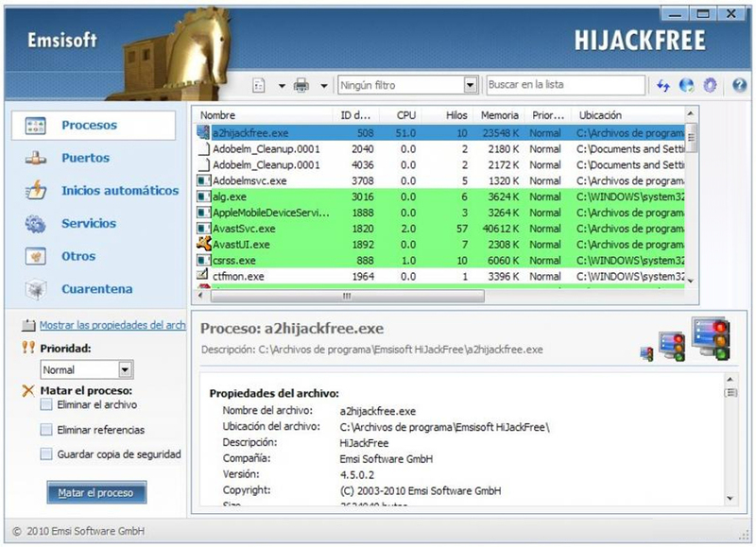Click the globe online analysis icon
Screen dimensions: 756x547
687,85
